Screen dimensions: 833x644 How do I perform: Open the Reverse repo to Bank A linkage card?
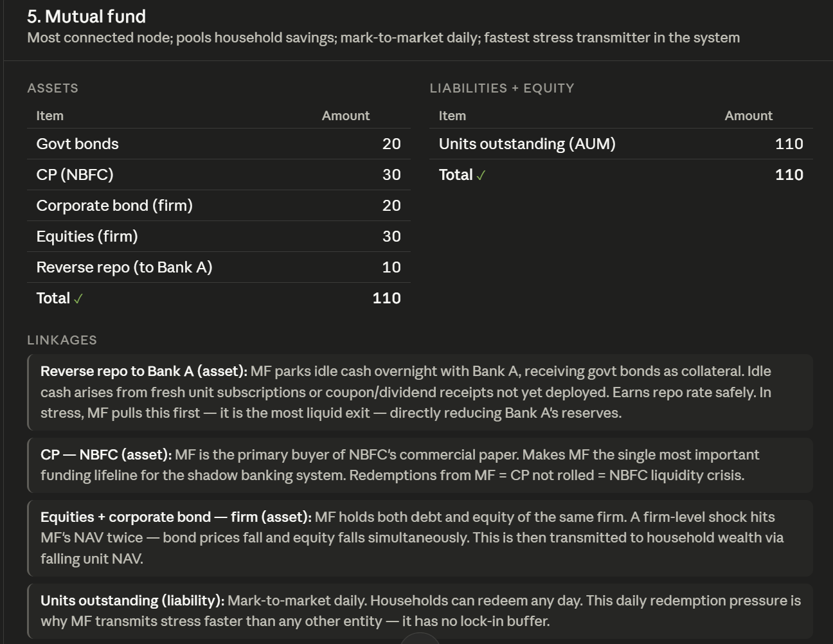click(x=420, y=392)
